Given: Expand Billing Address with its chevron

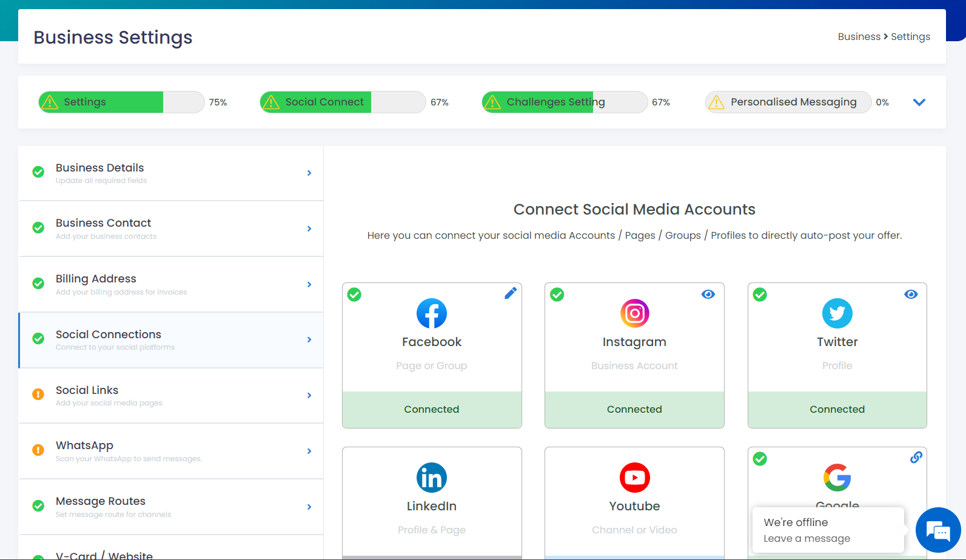Looking at the screenshot, I should [309, 284].
